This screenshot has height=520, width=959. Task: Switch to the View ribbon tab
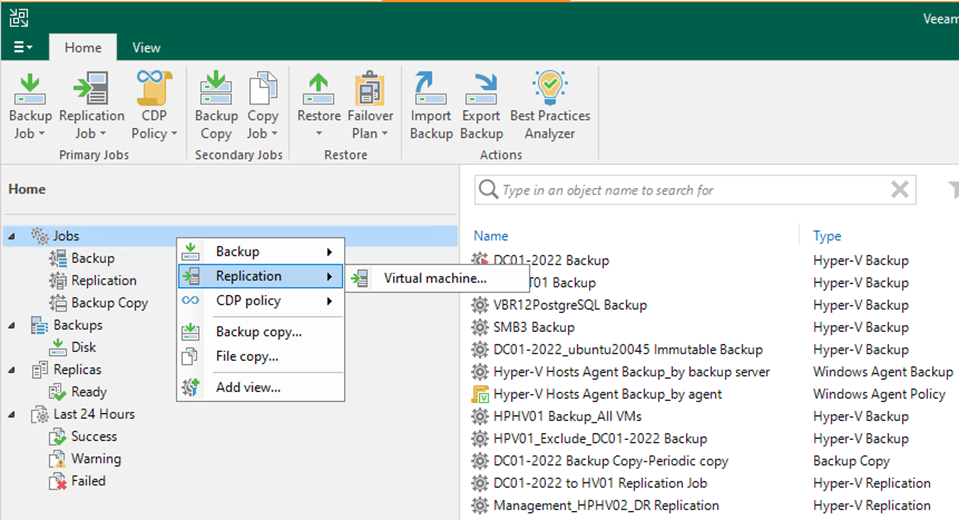point(146,47)
